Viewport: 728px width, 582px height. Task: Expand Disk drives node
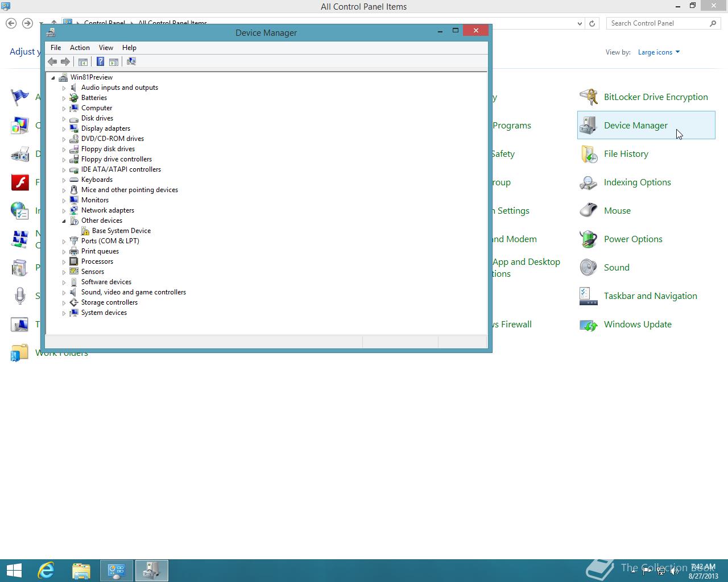click(64, 119)
